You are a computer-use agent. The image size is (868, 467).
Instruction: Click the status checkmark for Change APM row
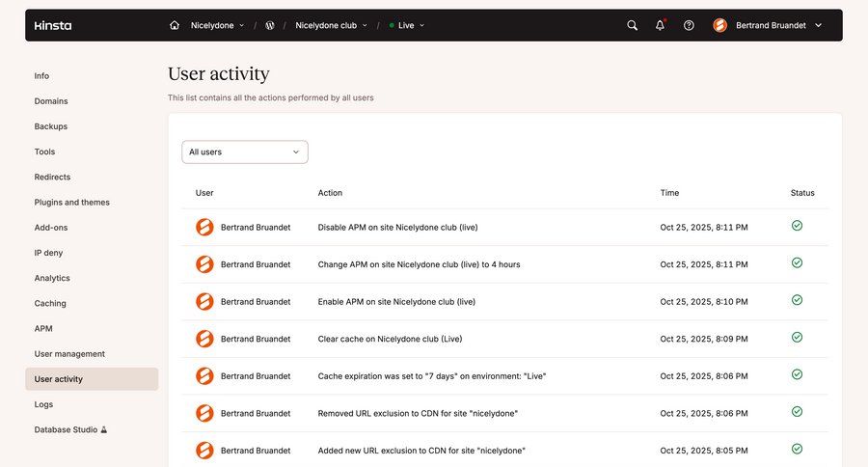[x=797, y=262]
